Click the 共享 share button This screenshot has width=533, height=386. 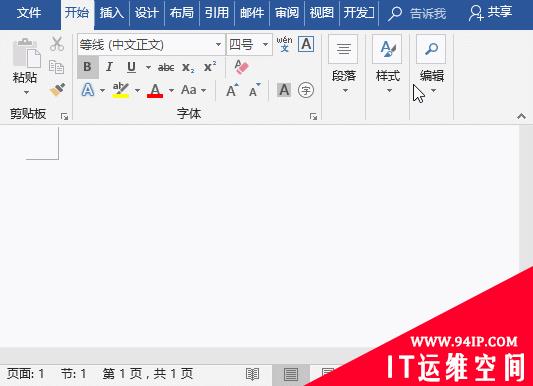(490, 13)
